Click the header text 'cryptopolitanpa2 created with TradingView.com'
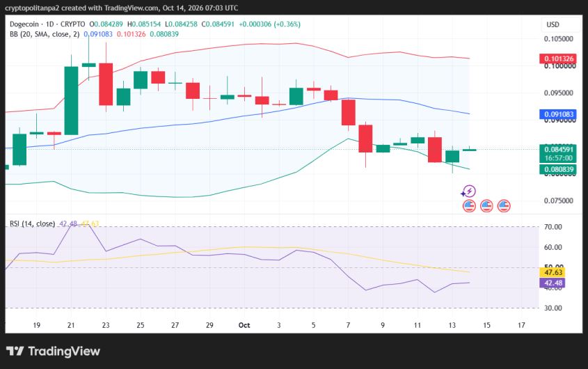 pos(81,8)
